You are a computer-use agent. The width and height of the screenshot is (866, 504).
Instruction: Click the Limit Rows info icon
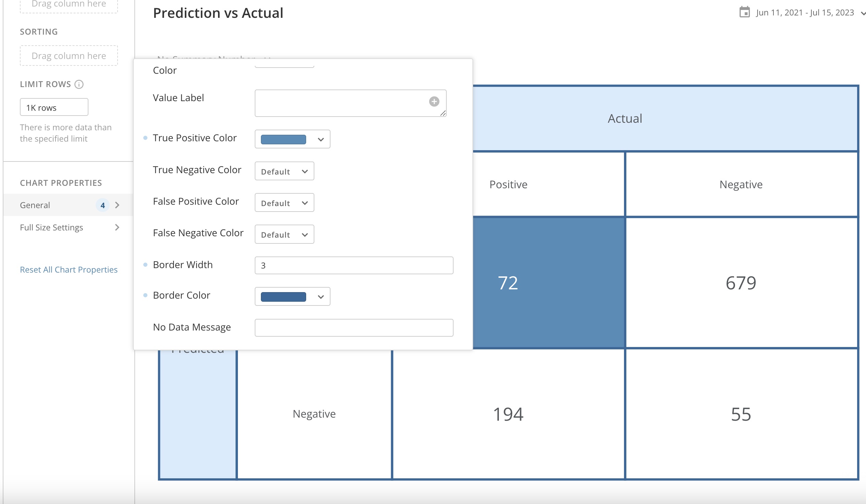coord(80,84)
